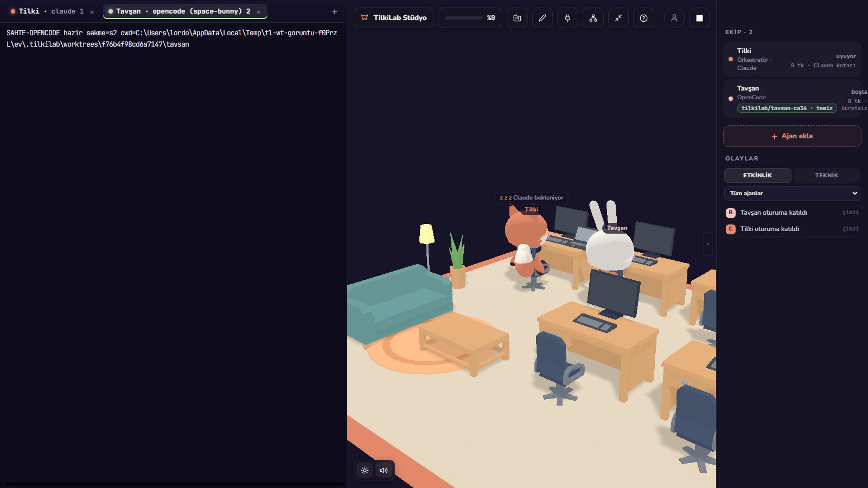Open the Tüm ajanlar dropdown
Image resolution: width=868 pixels, height=488 pixels.
point(792,193)
